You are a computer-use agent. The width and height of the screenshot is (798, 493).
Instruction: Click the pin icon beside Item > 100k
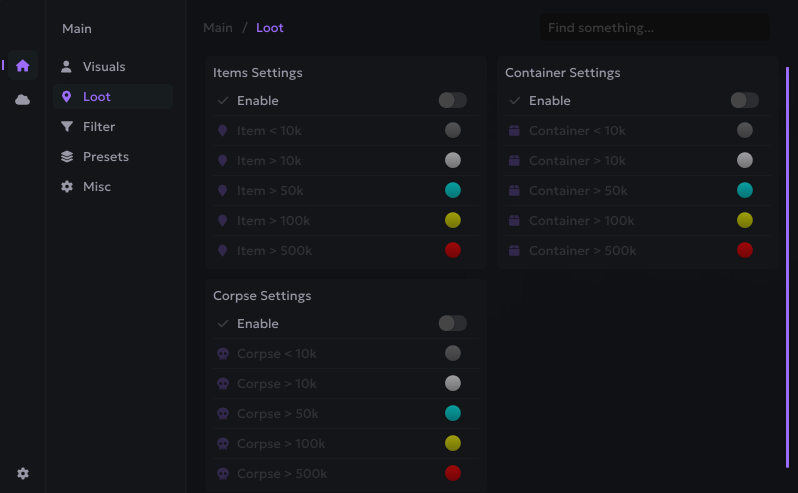click(223, 221)
